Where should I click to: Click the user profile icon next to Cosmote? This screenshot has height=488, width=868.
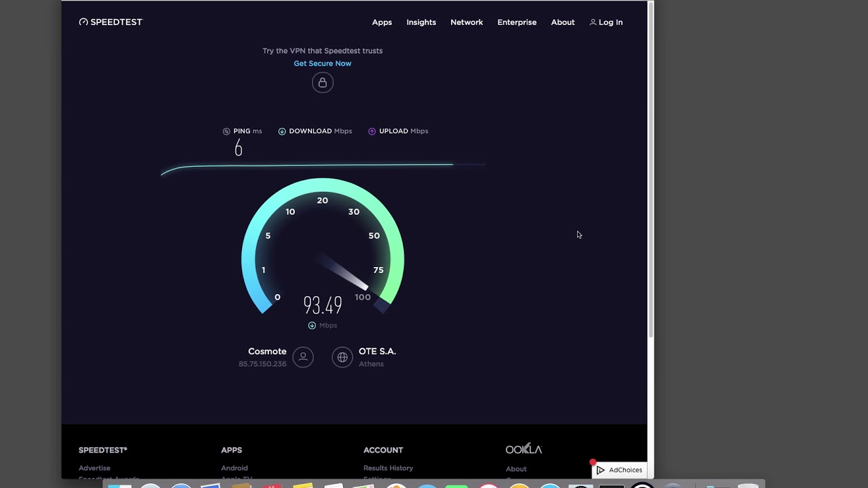point(303,357)
